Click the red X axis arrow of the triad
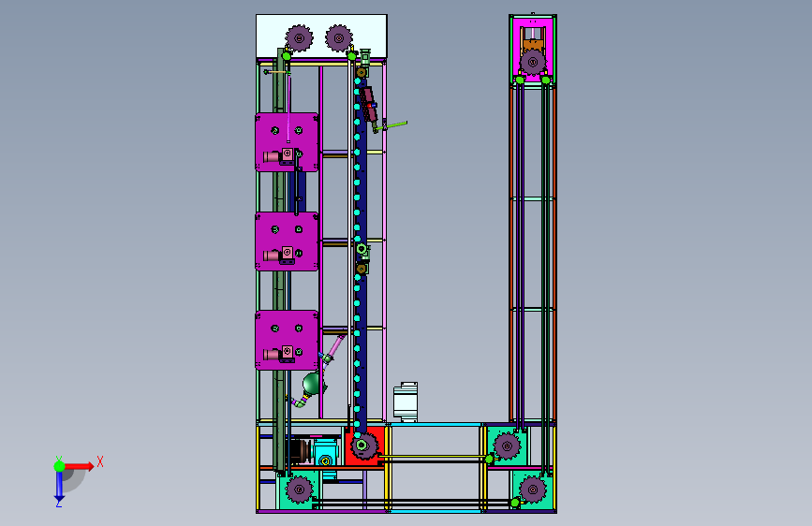The height and width of the screenshot is (526, 812). (81, 466)
